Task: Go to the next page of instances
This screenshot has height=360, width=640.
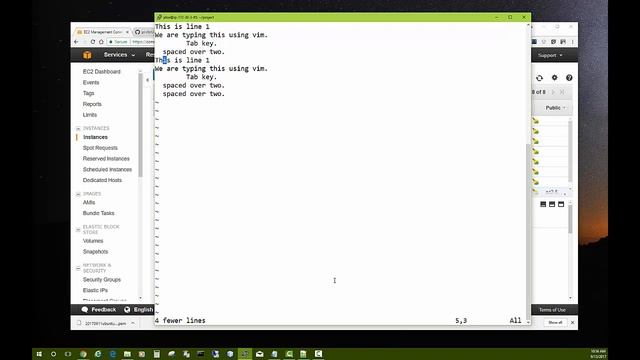Action: click(x=553, y=92)
